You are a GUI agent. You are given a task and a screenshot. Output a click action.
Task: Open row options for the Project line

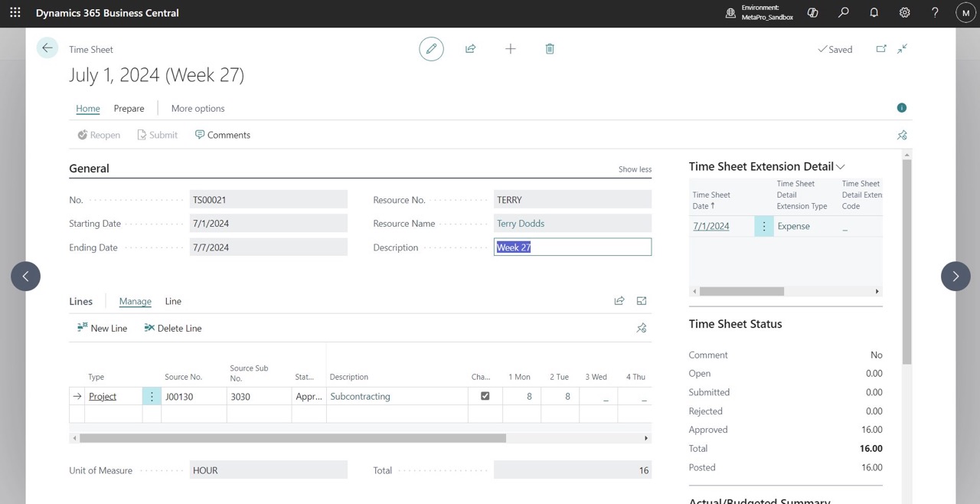coord(152,396)
